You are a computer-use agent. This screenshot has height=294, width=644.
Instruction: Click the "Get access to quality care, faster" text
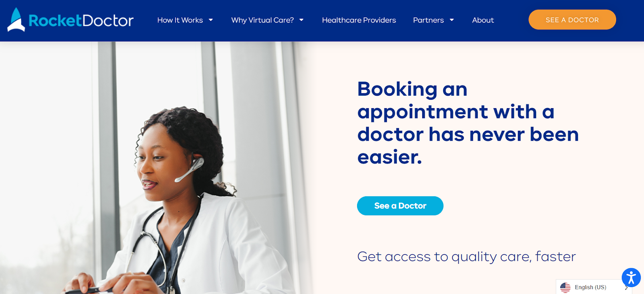click(466, 257)
